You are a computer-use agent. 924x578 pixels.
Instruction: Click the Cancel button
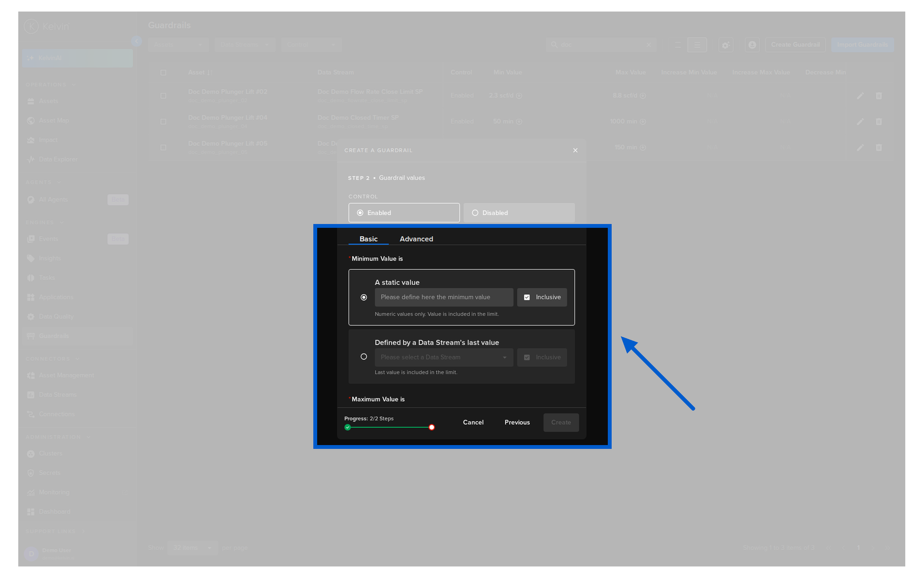tap(473, 422)
